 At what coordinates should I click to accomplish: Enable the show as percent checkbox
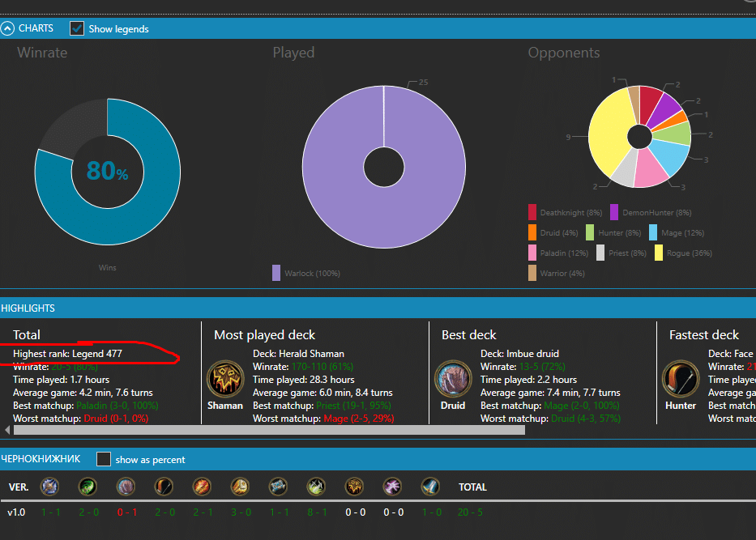coord(104,459)
